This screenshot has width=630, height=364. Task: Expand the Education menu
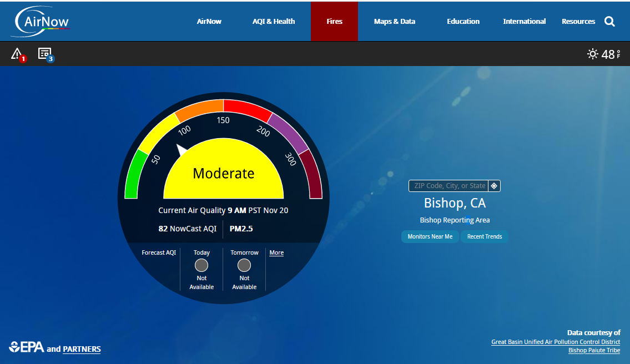463,22
